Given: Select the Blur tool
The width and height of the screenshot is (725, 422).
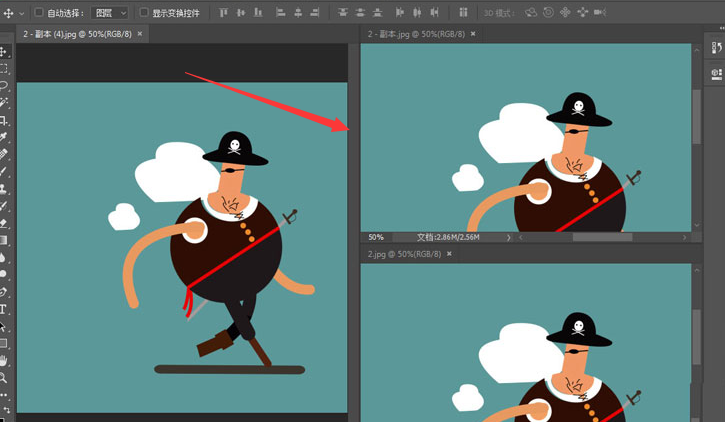Looking at the screenshot, I should click(x=4, y=257).
